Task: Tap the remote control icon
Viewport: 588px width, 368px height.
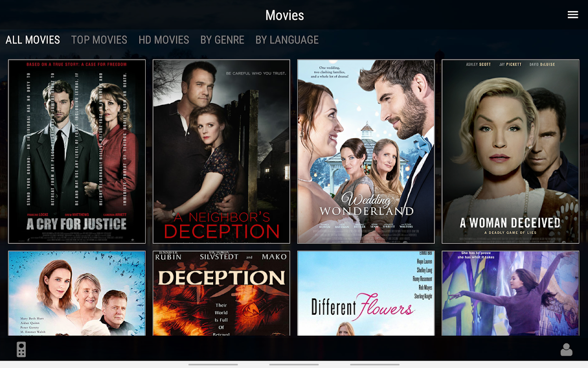Action: (21, 350)
